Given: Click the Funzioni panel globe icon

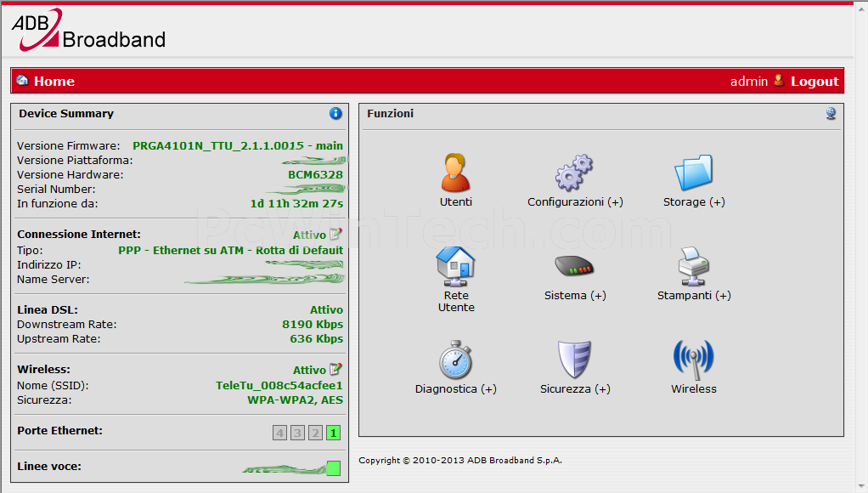Looking at the screenshot, I should pyautogui.click(x=831, y=114).
